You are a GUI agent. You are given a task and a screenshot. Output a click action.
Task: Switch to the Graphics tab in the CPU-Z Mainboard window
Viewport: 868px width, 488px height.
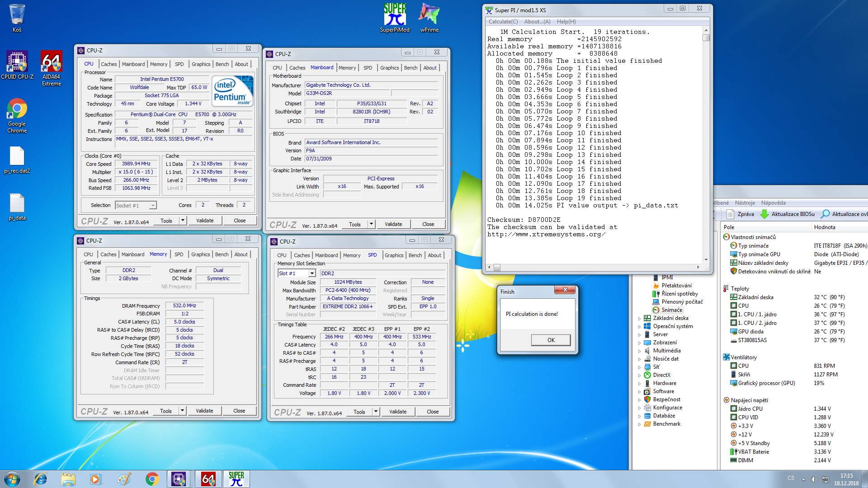(389, 68)
